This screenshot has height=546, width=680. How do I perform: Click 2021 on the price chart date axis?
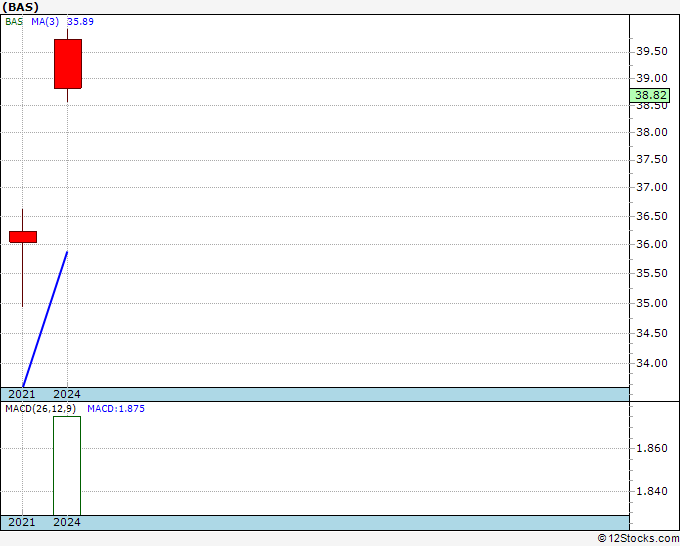tap(22, 394)
